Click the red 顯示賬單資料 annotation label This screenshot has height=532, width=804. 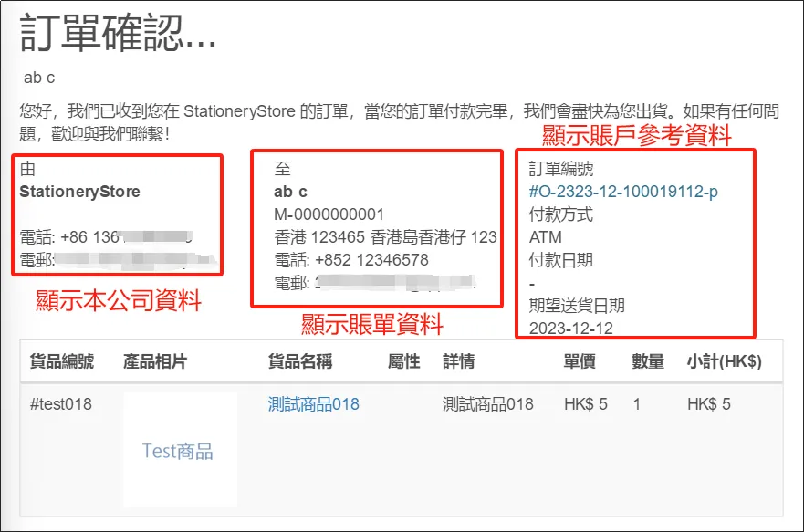(x=372, y=325)
